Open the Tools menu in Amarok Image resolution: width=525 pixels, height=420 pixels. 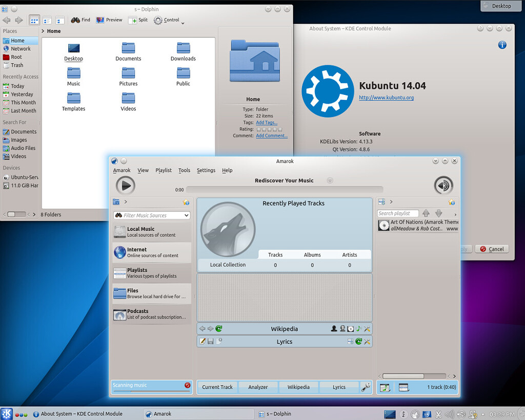coord(184,170)
